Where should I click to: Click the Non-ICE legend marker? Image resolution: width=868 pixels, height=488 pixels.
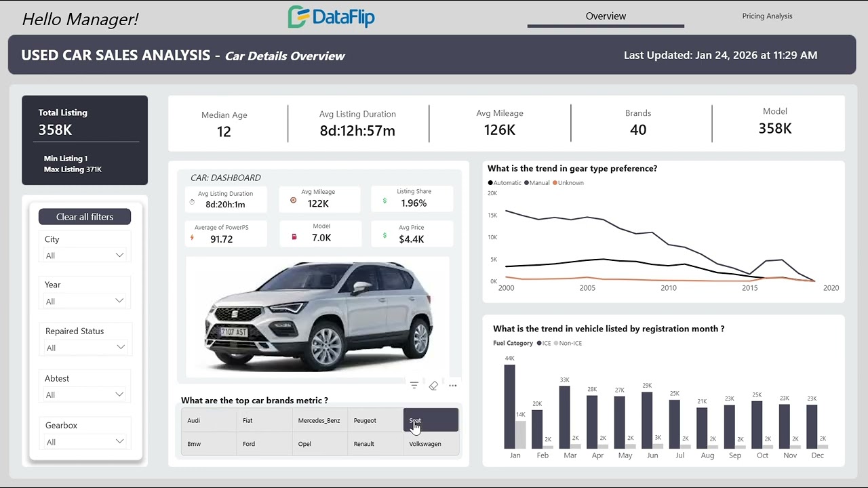click(556, 344)
